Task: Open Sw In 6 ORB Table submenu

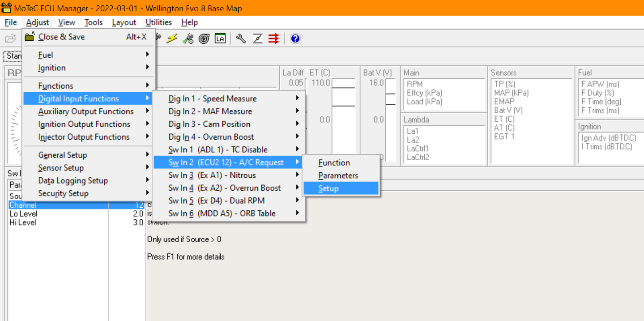Action: pyautogui.click(x=229, y=214)
